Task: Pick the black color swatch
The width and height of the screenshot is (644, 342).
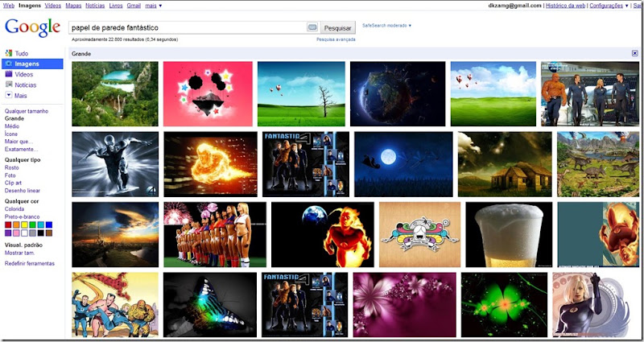Action: point(41,233)
